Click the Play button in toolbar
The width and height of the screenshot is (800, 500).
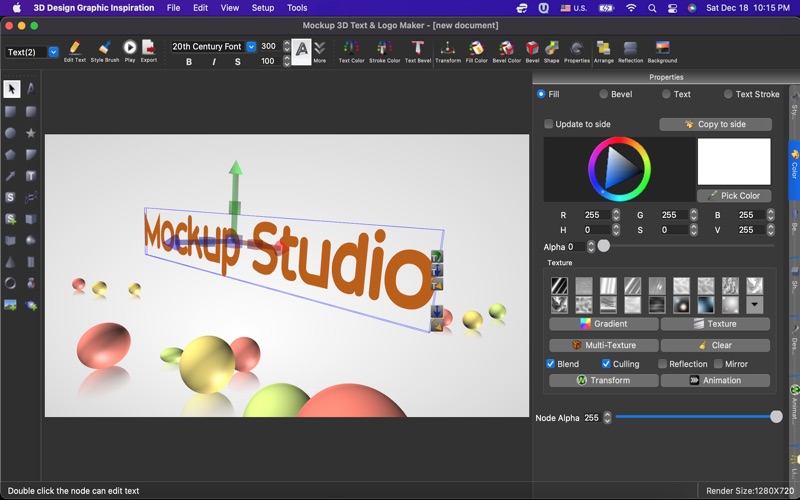coord(130,51)
